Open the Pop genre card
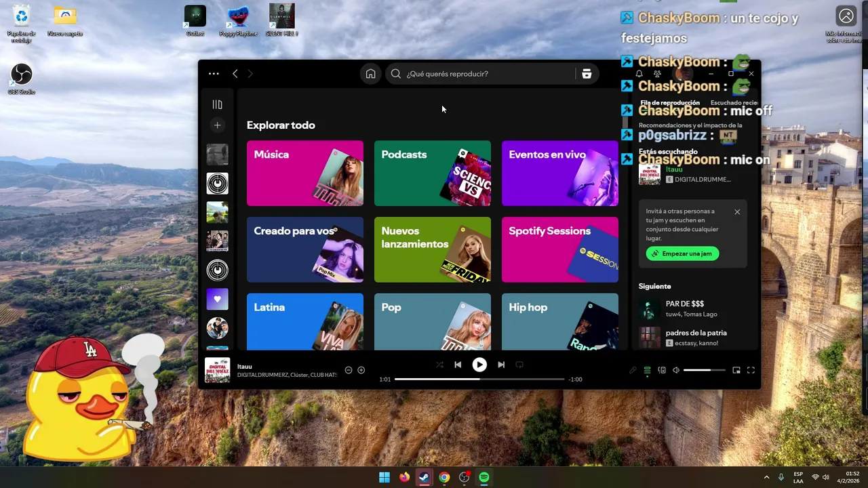The image size is (868, 488). tap(433, 321)
